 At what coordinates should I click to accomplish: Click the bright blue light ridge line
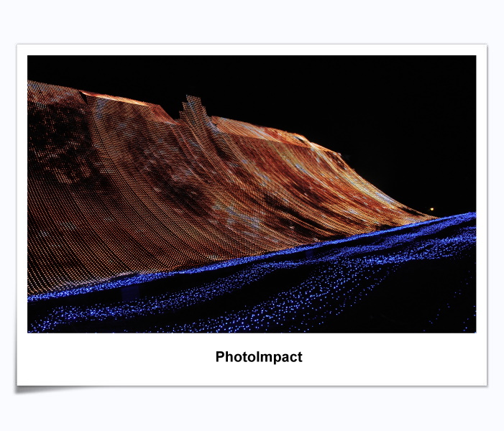288,252
